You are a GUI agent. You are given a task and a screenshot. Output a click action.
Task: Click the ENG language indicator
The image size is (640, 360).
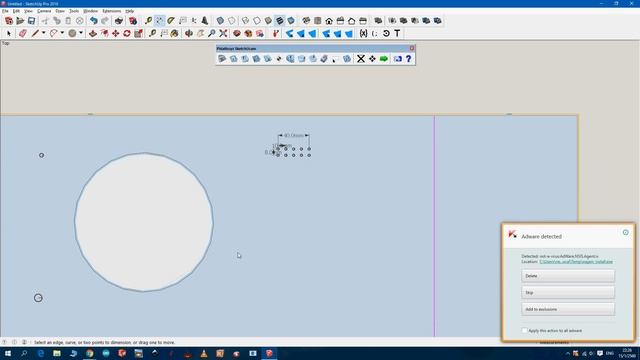pos(610,353)
